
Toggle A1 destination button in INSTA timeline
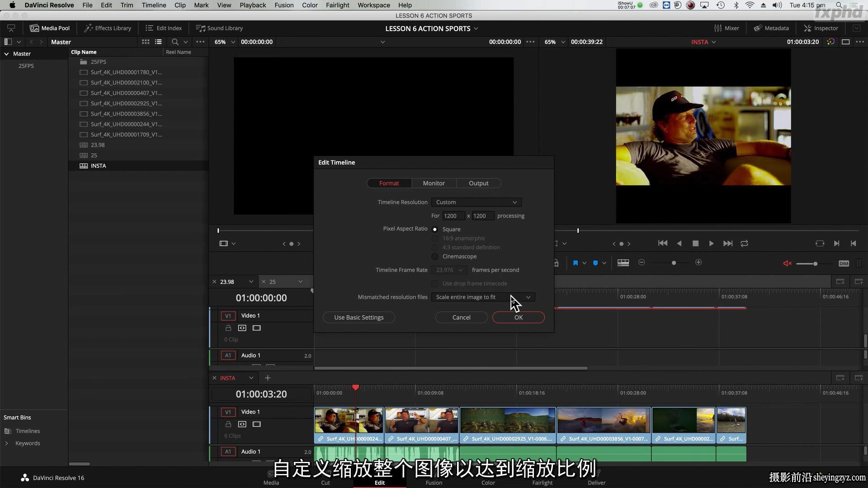(x=228, y=451)
